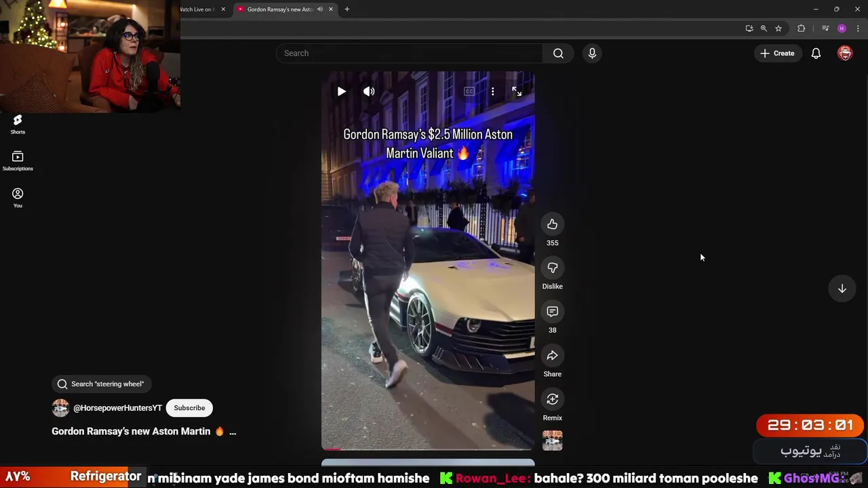The height and width of the screenshot is (488, 868).
Task: Open the Create button
Action: (x=777, y=53)
